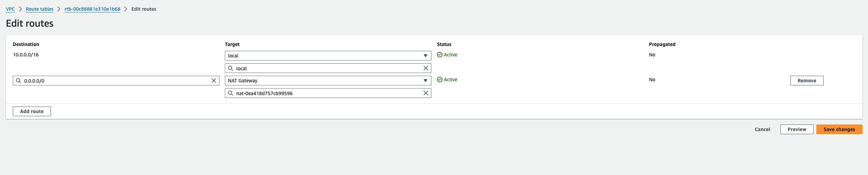Click Propagated No for 10.0.0.0/16 route
Screen dimensions: 868x175
click(x=652, y=55)
